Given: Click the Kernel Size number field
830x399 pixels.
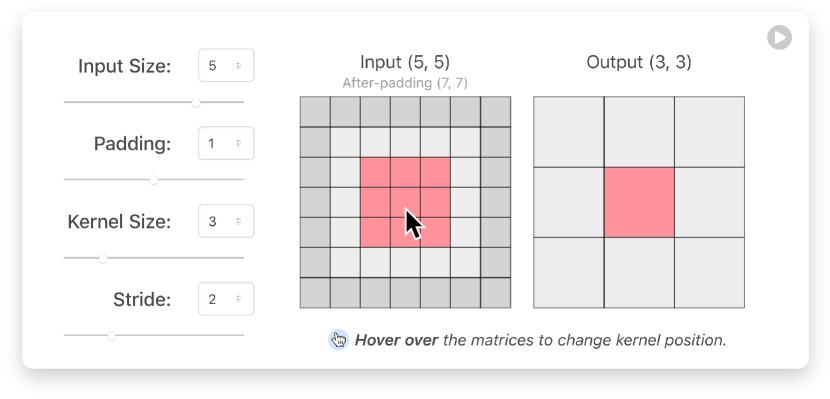Looking at the screenshot, I should tap(226, 221).
